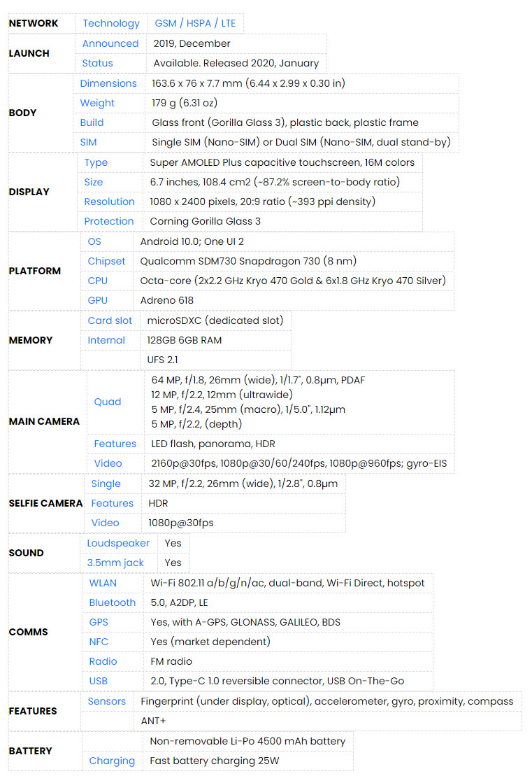
Task: Click 'Android 10.0; One UI 2' value
Action: coord(192,241)
